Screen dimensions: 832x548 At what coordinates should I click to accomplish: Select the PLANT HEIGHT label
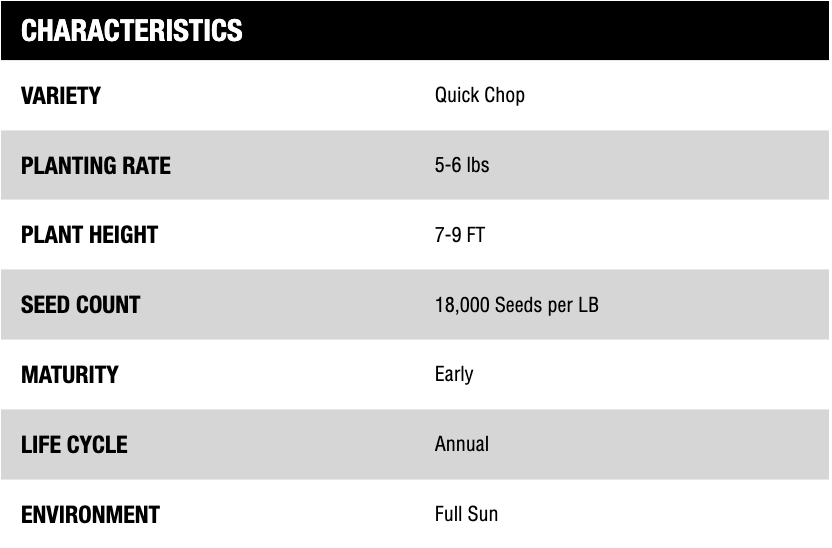click(90, 235)
